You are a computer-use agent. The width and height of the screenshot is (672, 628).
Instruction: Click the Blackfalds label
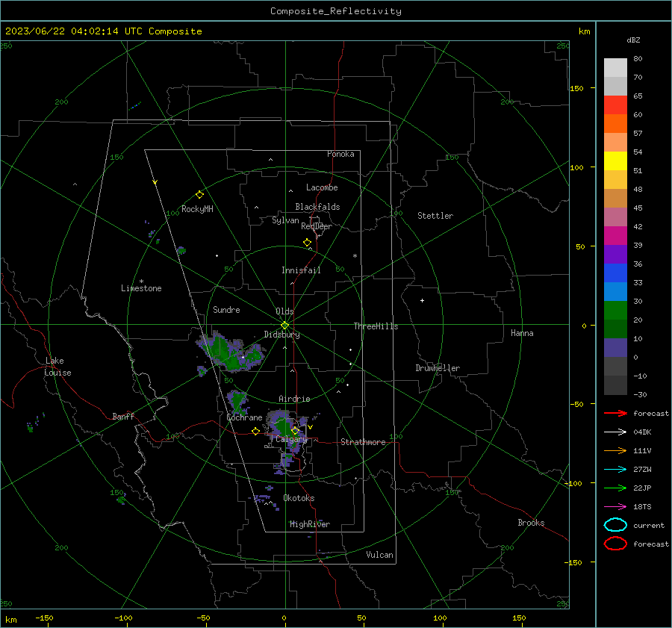[x=317, y=207]
